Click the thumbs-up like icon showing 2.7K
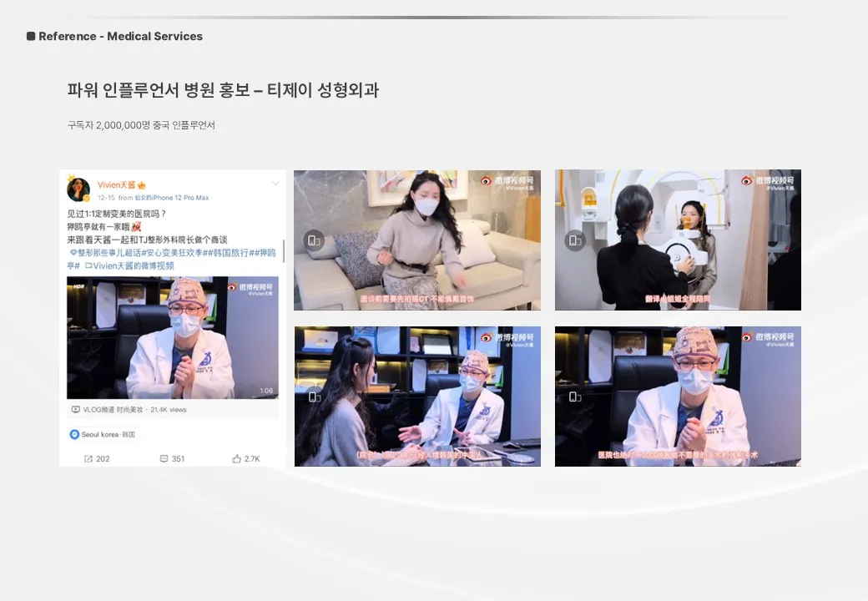The width and height of the screenshot is (868, 601). coord(236,459)
